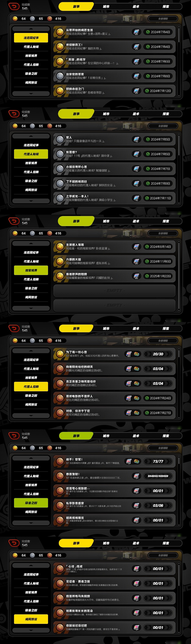Click the 20/30 progress indicator
Screen dimensions: 191x644
(x=158, y=354)
